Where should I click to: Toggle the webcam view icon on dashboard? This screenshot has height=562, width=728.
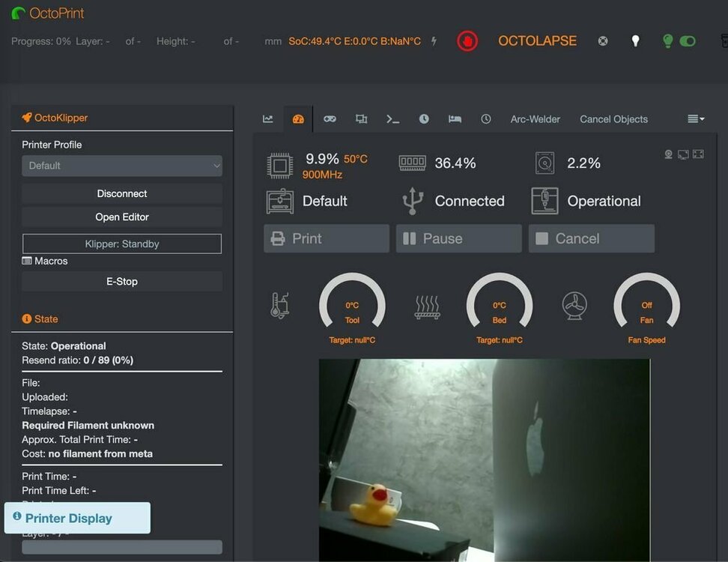(x=668, y=154)
